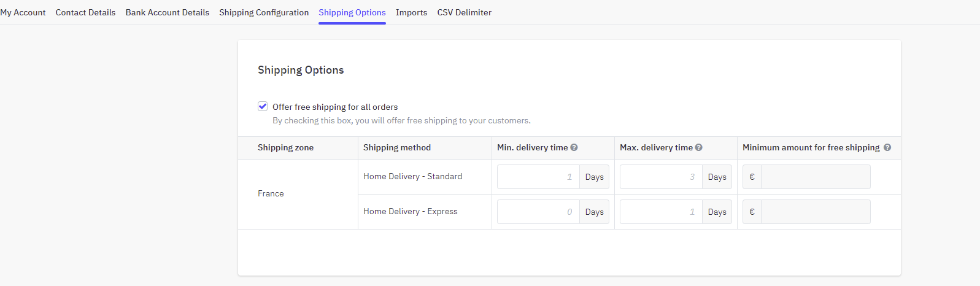Uncheck Offer free shipping for all orders
Screen dimensions: 980x286
pos(263,106)
